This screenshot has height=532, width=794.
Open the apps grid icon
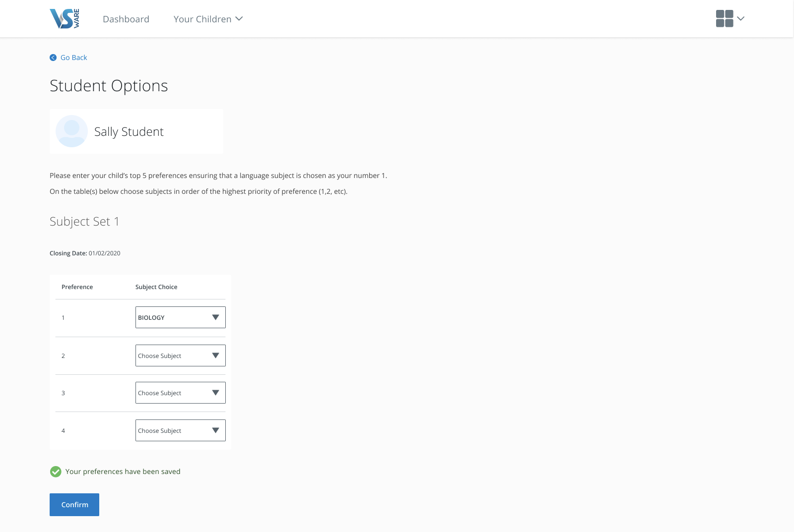point(725,19)
